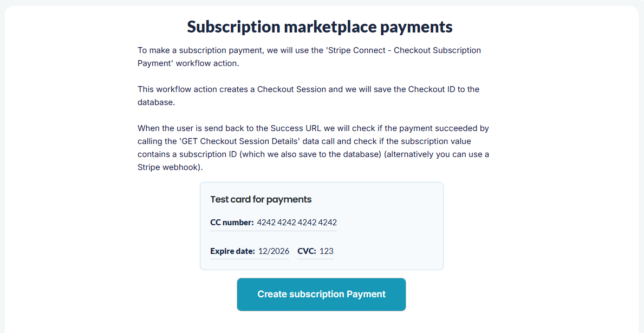Click the Subscription marketplace payments heading

[x=320, y=27]
